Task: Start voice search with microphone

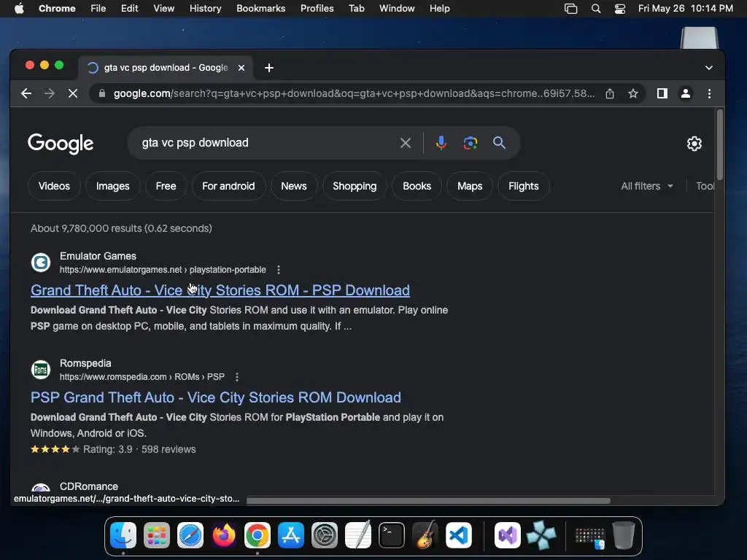Action: coord(441,143)
